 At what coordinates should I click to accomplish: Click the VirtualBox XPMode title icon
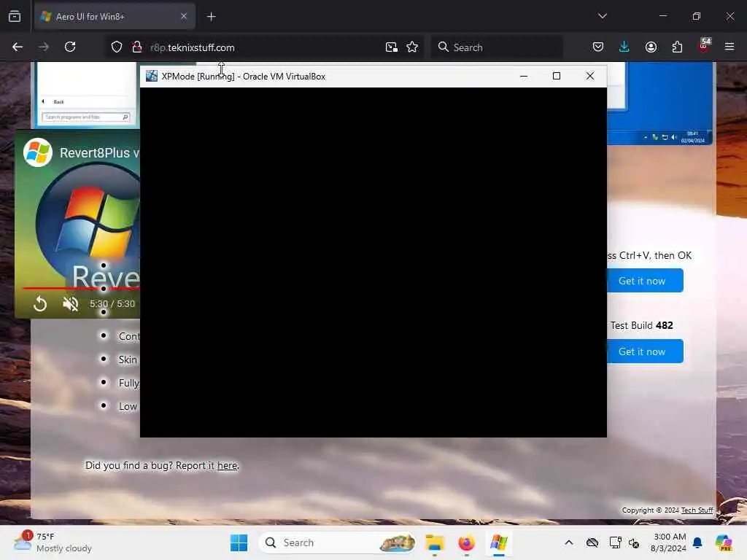pyautogui.click(x=152, y=76)
